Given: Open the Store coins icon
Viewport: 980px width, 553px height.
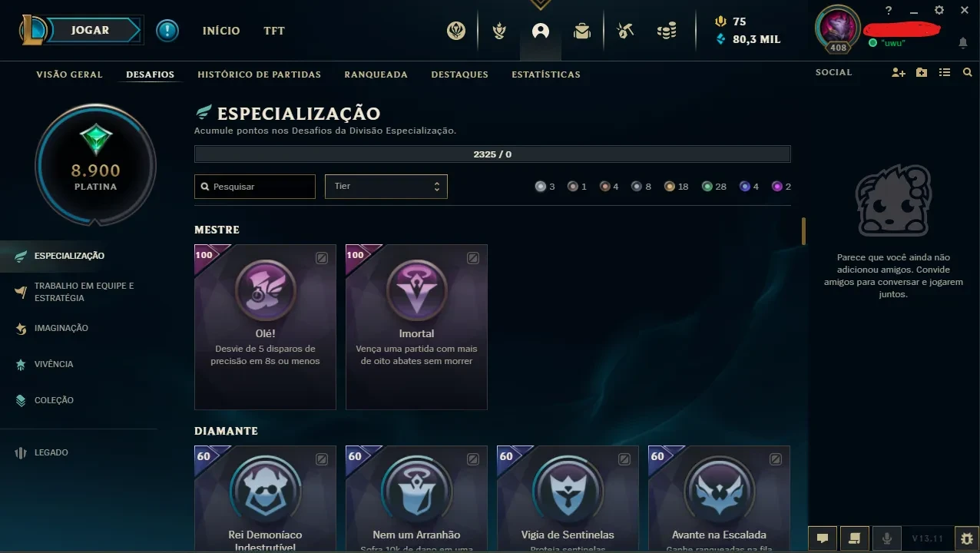Looking at the screenshot, I should pyautogui.click(x=667, y=31).
